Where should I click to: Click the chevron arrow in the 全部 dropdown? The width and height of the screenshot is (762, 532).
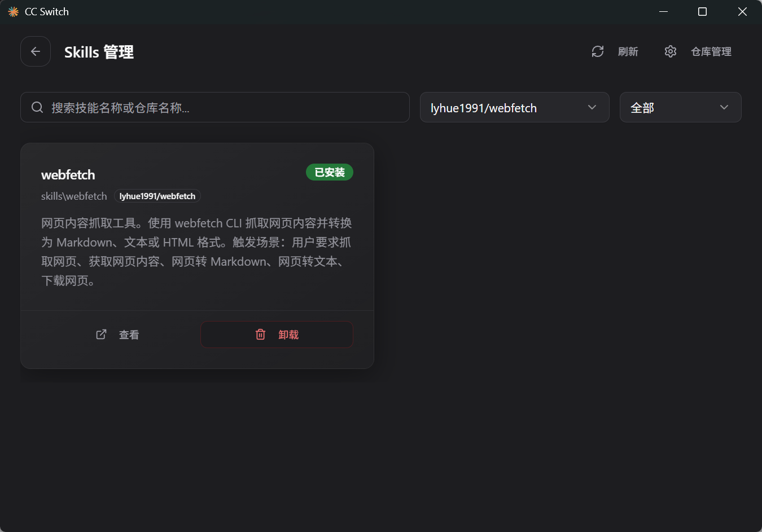[x=724, y=107]
